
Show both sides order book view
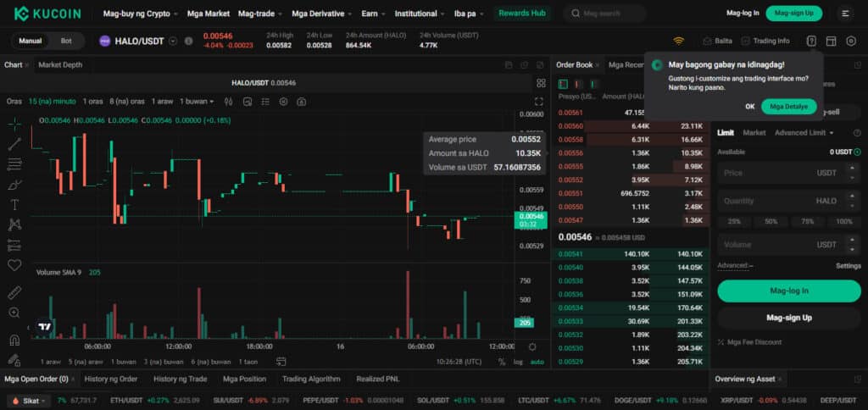563,84
